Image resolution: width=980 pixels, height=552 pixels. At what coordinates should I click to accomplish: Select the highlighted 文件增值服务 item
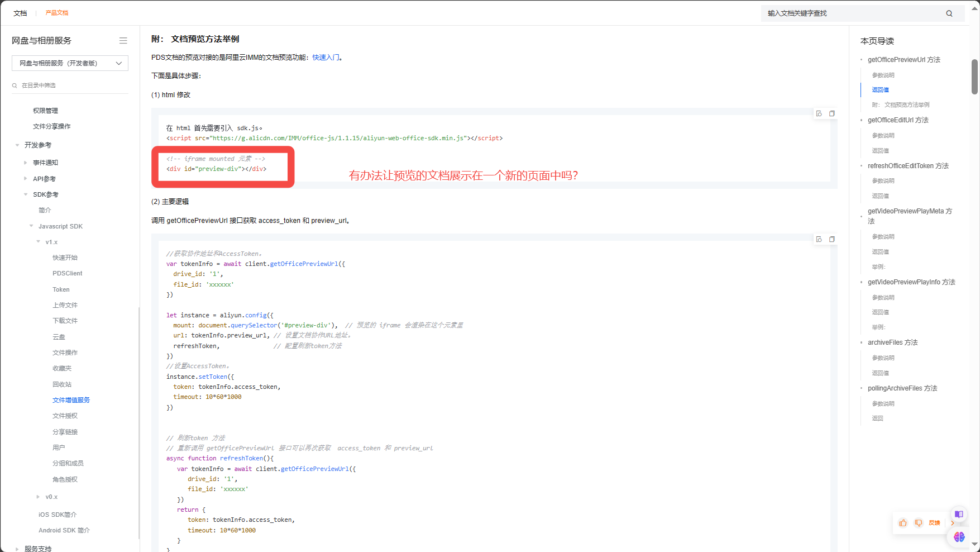(x=71, y=400)
